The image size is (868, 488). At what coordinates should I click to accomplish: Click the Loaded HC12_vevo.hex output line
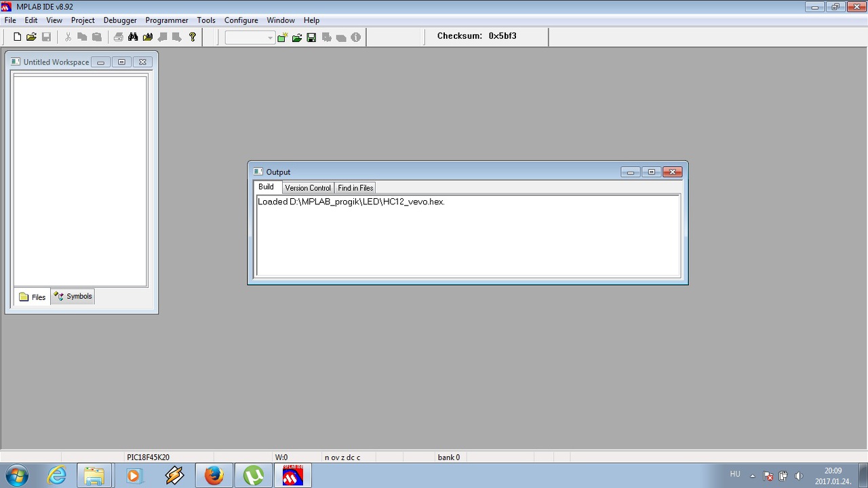(351, 202)
